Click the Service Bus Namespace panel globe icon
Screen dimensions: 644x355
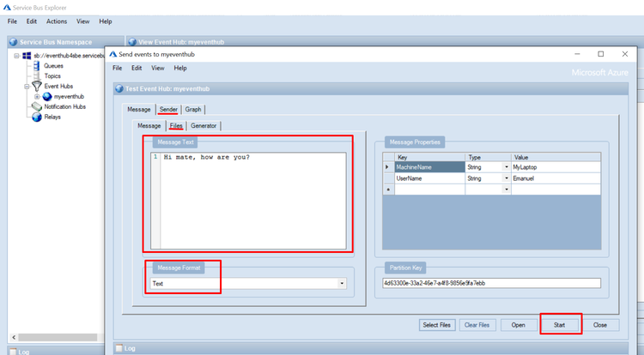click(14, 42)
